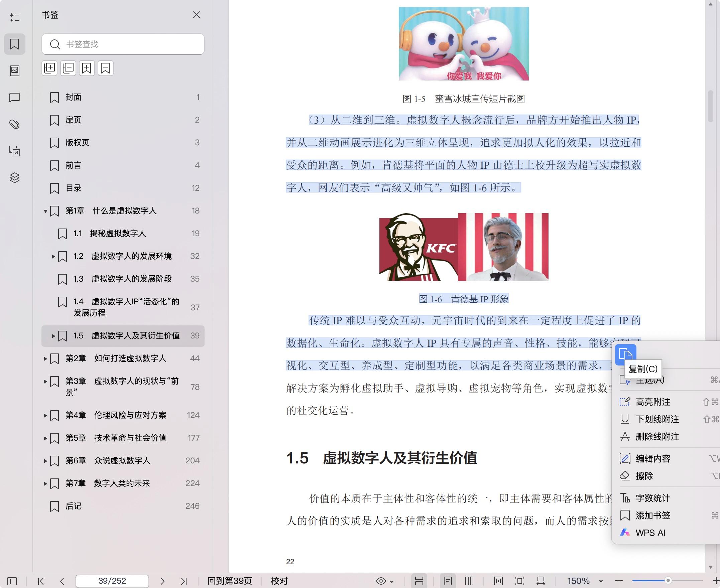Open the attachments paperclip icon

(15, 124)
